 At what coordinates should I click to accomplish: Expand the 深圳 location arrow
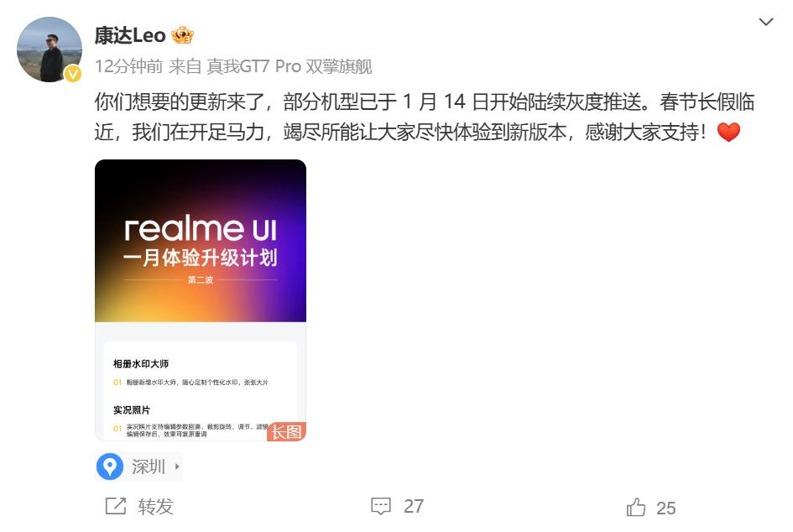click(x=177, y=467)
